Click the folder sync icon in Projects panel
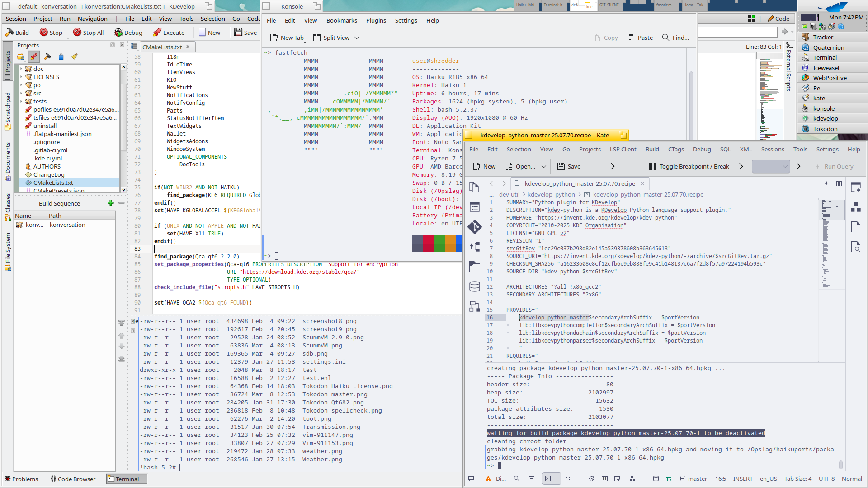868x488 pixels. (20, 56)
